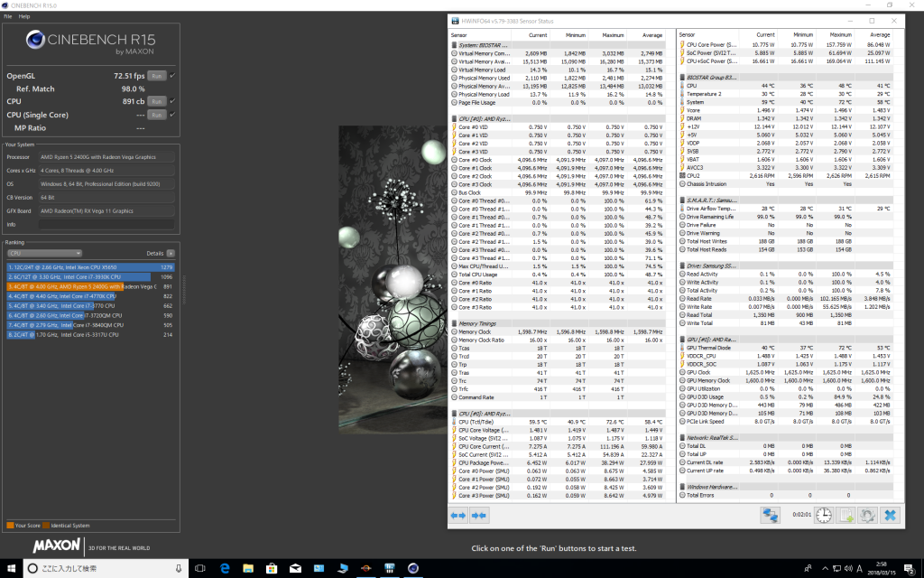The width and height of the screenshot is (924, 578).
Task: Select the 'Windows Hardware...' group header
Action: coord(786,487)
